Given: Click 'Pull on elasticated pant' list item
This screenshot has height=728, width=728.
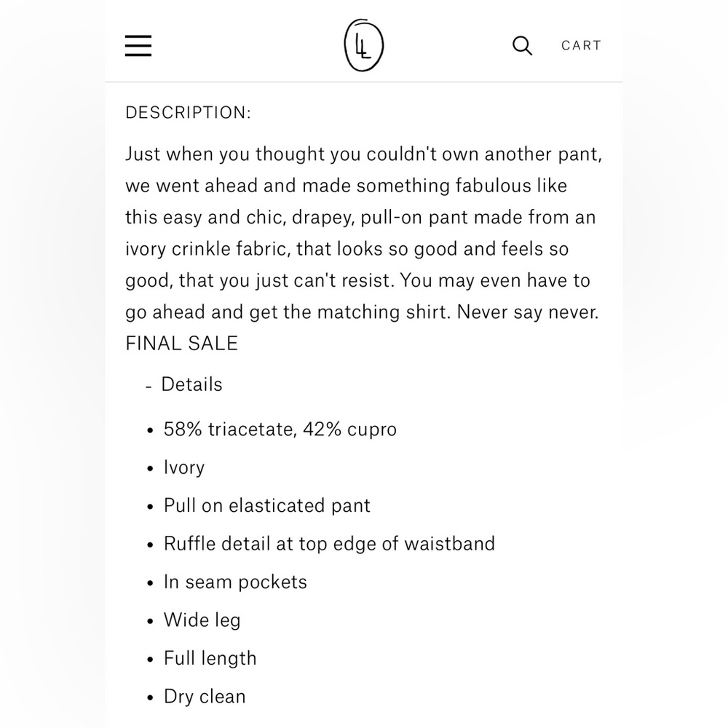Looking at the screenshot, I should (x=267, y=506).
